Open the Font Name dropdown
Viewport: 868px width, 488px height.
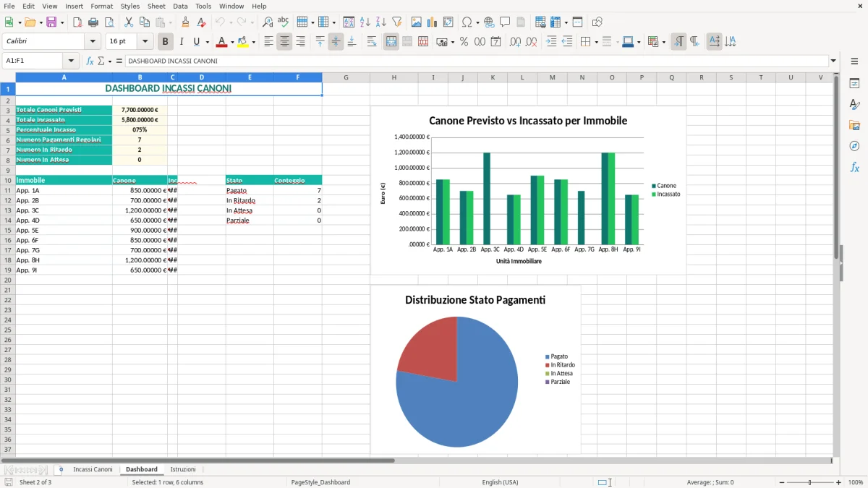tap(93, 42)
